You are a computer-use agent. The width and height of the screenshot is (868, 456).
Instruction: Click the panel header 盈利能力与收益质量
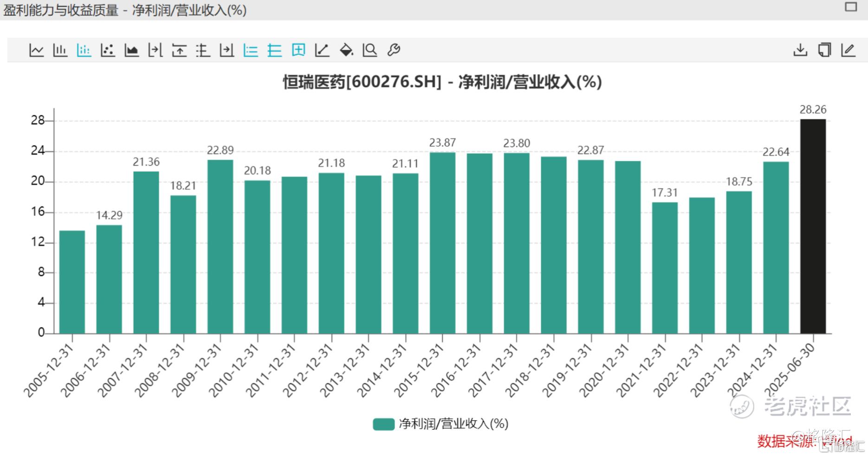(61, 10)
